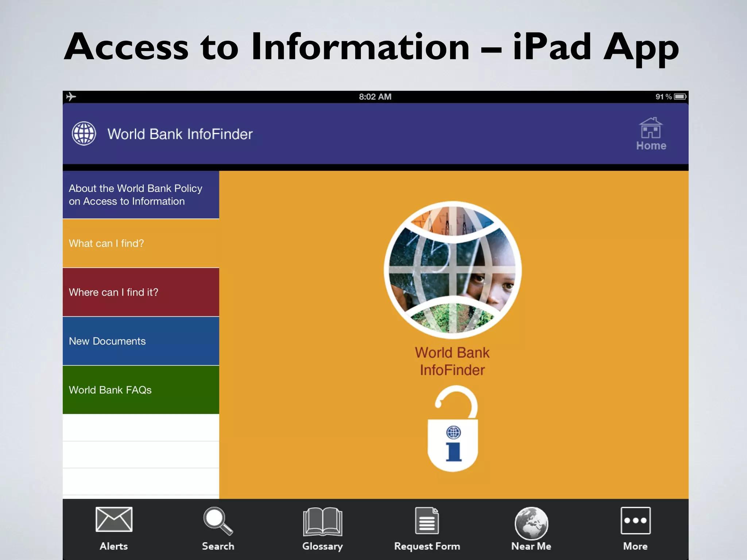Select the 'What can I find?' item
The height and width of the screenshot is (560, 747).
[x=141, y=243]
